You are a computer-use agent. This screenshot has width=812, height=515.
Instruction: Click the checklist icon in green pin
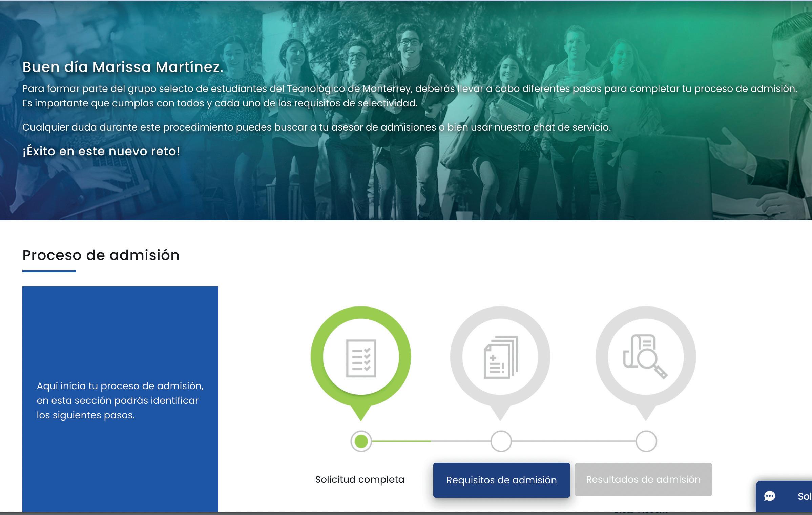coord(361,358)
